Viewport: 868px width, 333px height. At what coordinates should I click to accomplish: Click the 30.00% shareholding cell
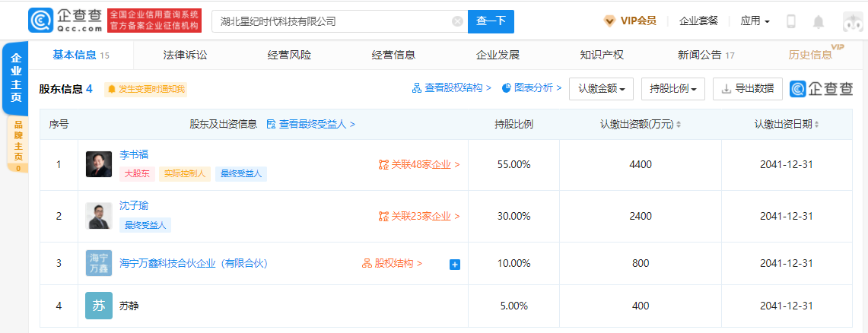[x=513, y=216]
